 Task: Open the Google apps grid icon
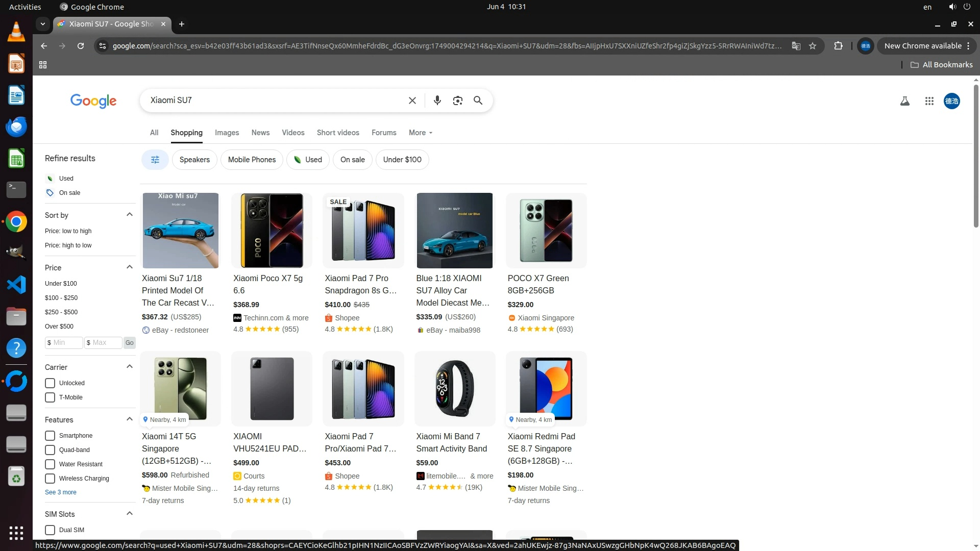(929, 101)
